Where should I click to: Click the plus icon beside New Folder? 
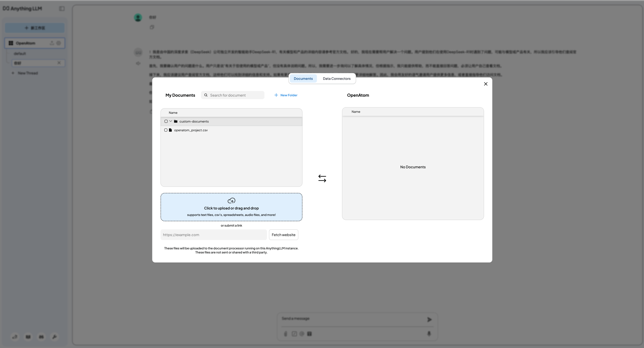(276, 95)
